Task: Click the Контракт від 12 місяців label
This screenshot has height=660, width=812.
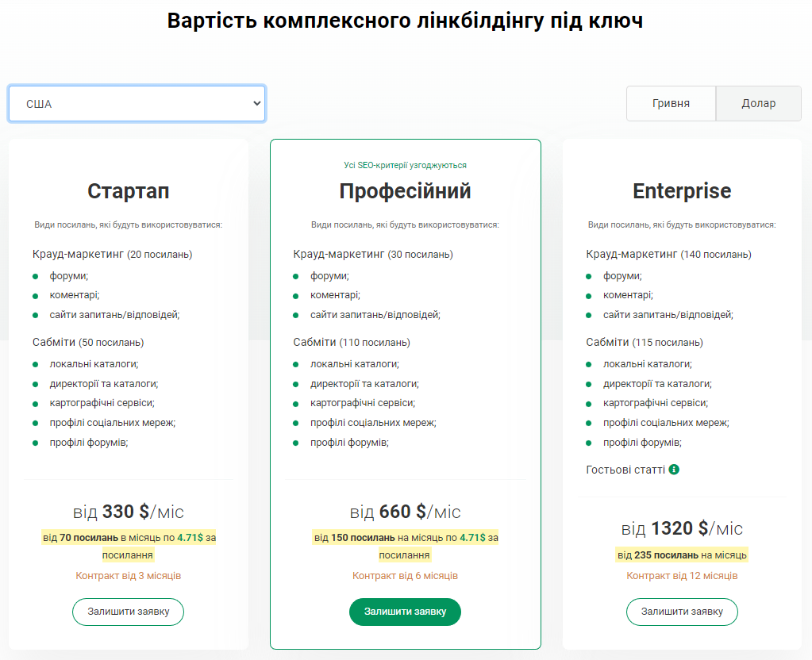Action: [682, 575]
